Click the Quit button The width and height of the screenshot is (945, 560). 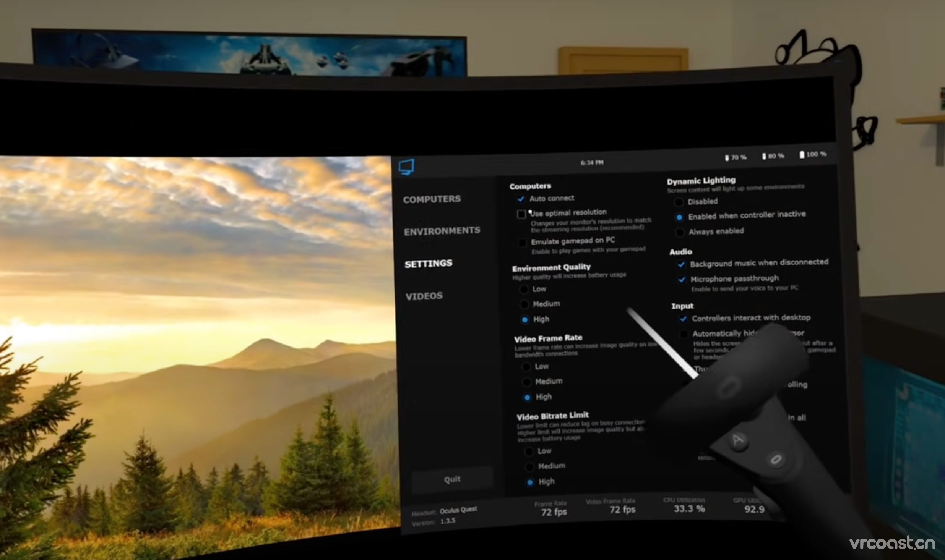tap(452, 479)
